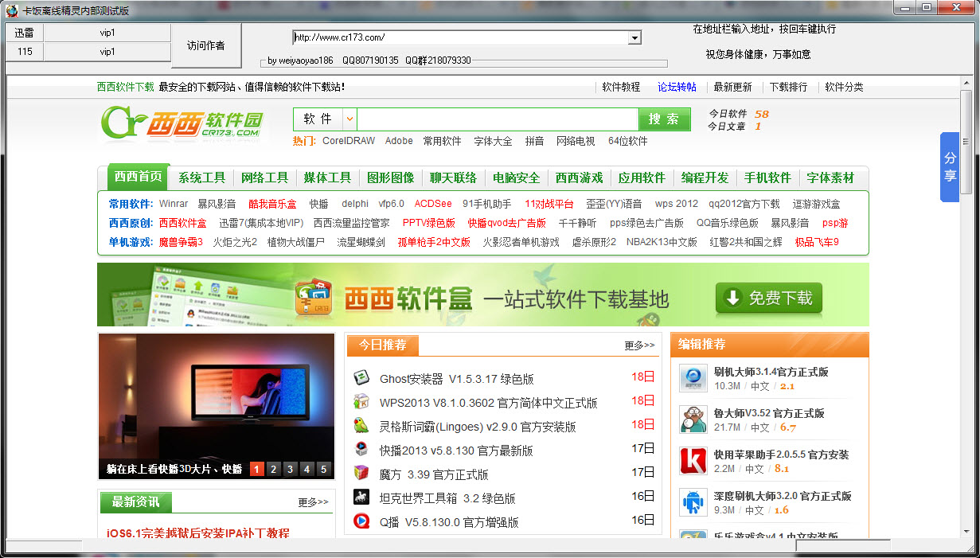Click 更多>> in 最新资讯 section

(x=313, y=502)
